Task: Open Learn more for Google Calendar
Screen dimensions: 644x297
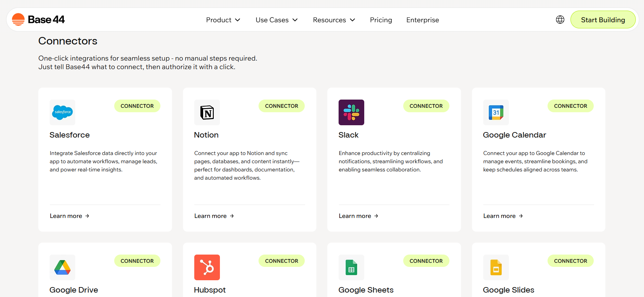Action: [x=503, y=216]
